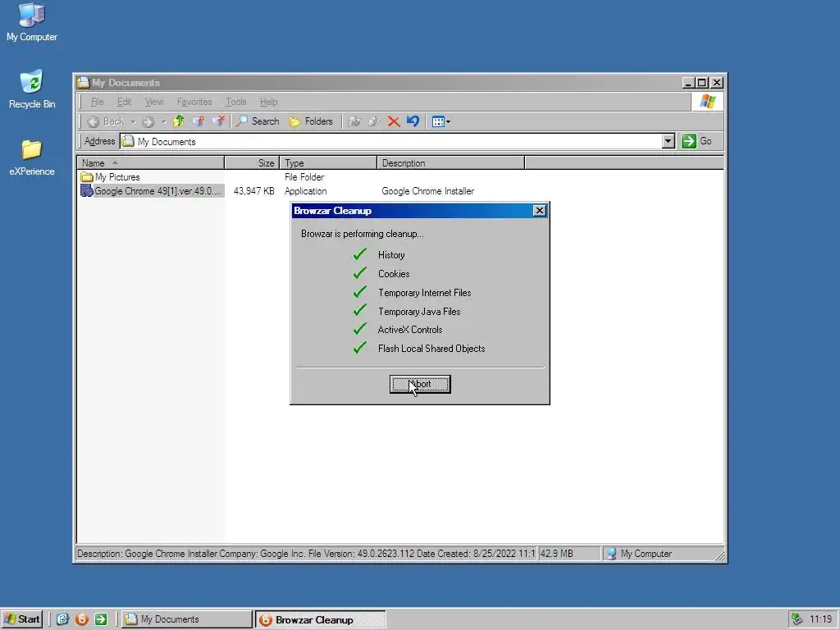
Task: Open the File menu in My Documents
Action: [97, 102]
